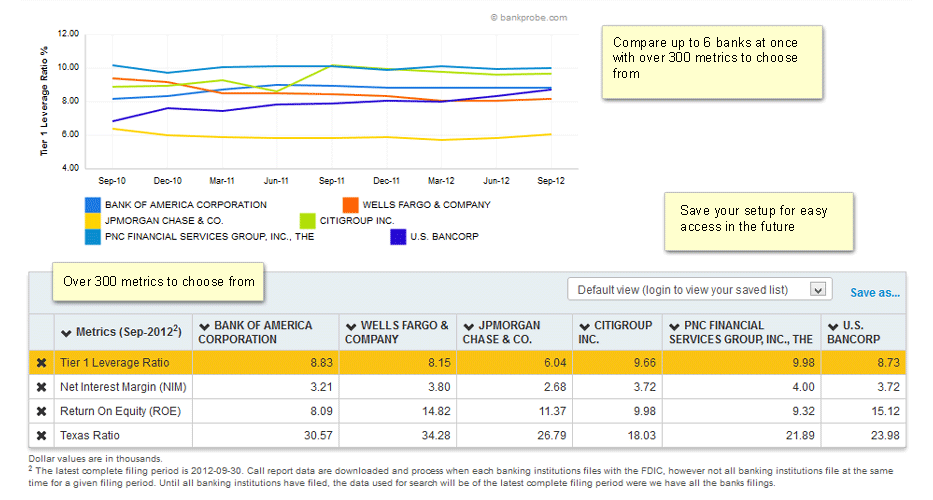Image resolution: width=933 pixels, height=500 pixels.
Task: Toggle the Citigroup green legend swatch
Action: 309,221
